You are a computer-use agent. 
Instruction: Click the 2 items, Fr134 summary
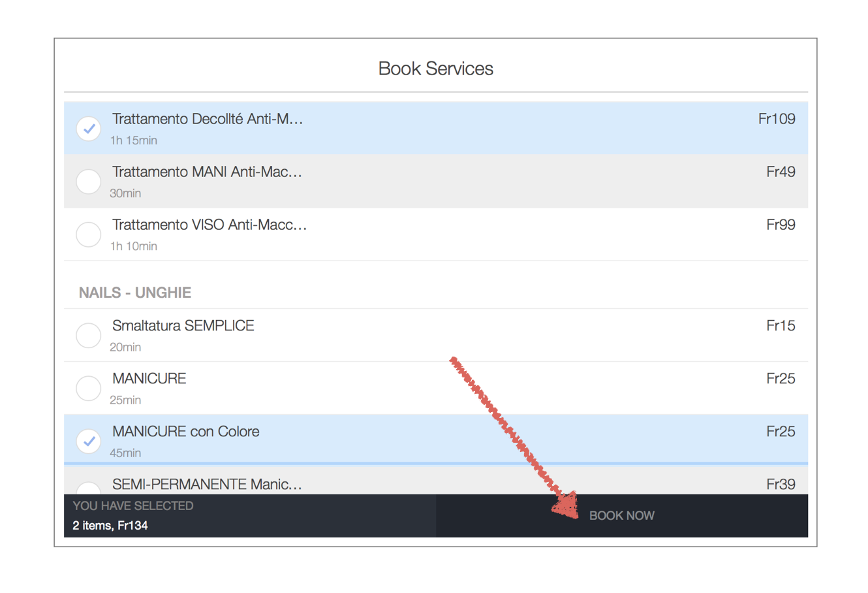(x=110, y=525)
